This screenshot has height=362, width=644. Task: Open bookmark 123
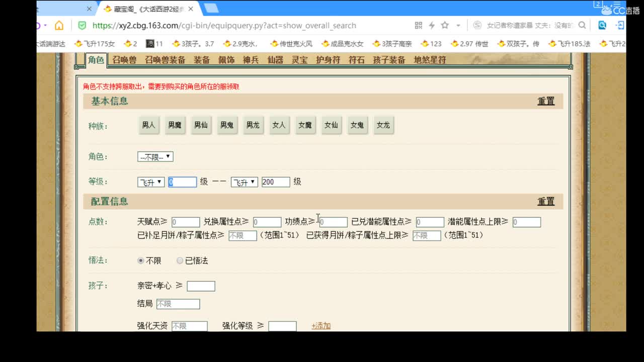click(x=431, y=44)
